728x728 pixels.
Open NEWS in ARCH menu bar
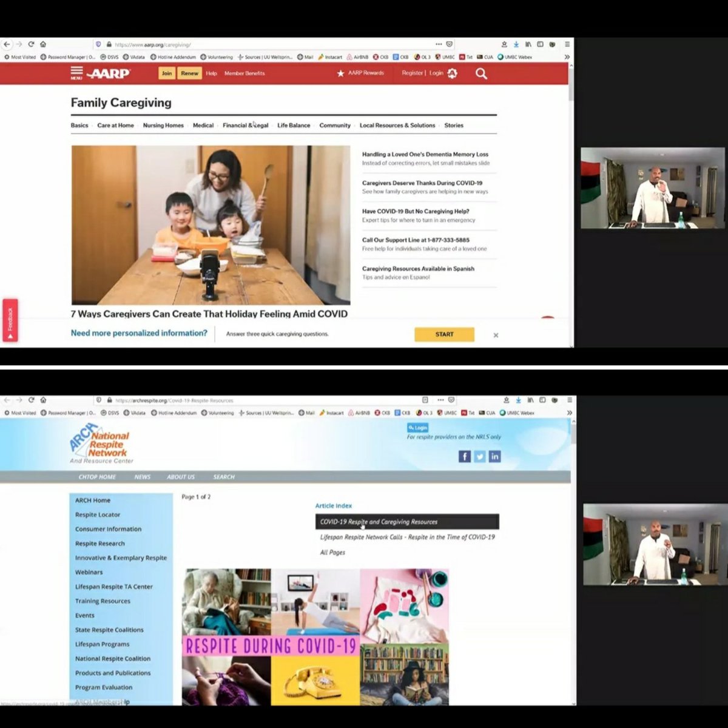point(143,477)
